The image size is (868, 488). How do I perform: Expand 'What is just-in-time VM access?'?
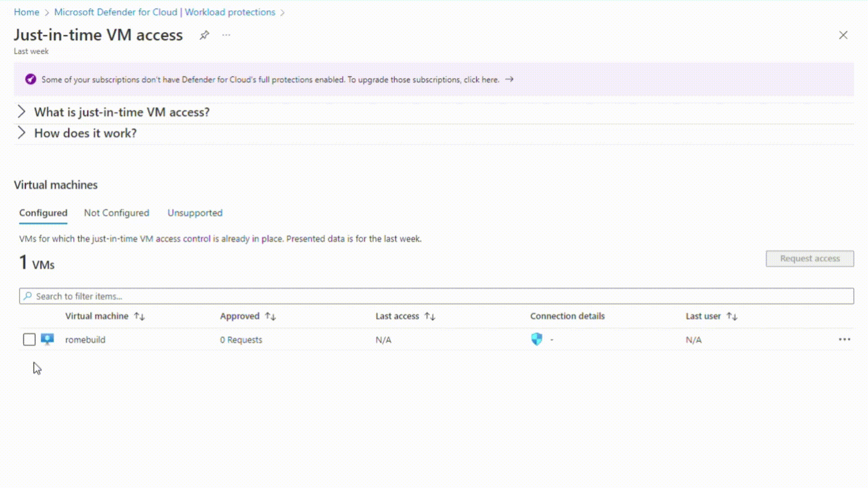point(21,112)
